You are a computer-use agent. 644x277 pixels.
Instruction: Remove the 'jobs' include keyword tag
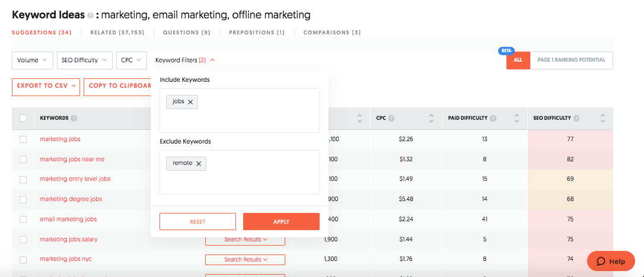coord(190,102)
